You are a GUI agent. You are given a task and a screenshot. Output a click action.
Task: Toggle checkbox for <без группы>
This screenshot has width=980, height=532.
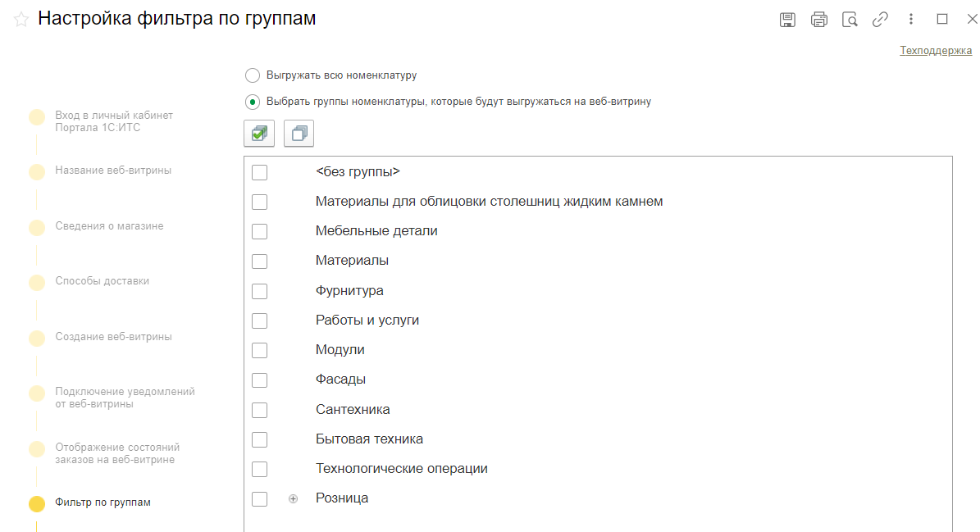point(260,172)
